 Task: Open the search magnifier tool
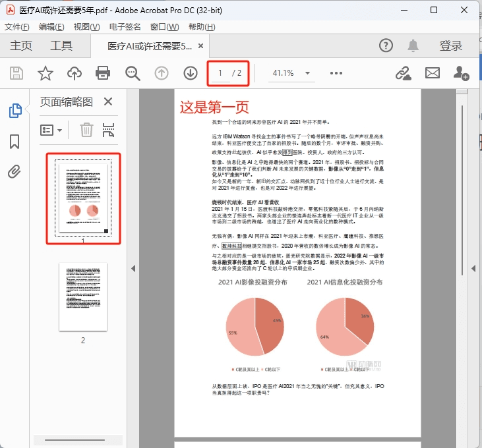coord(133,74)
